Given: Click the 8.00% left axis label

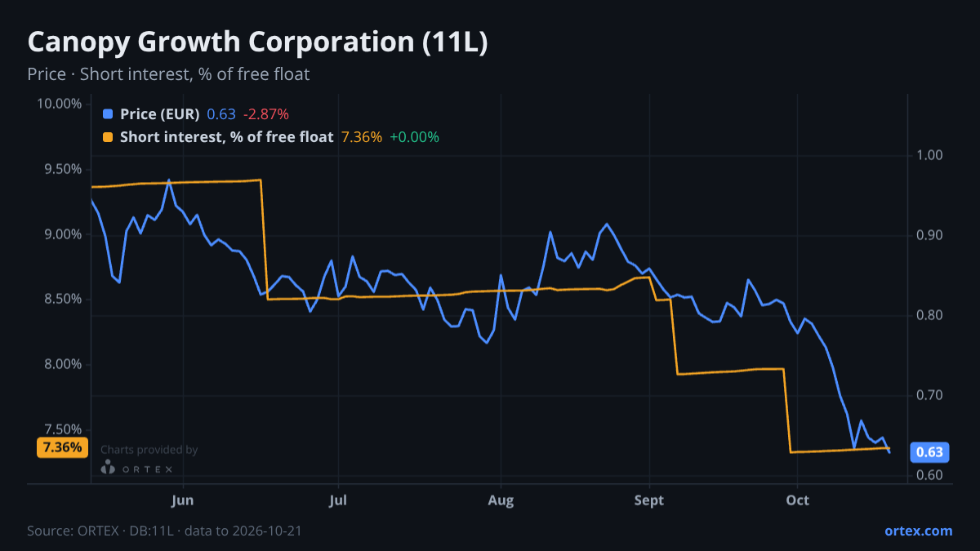Looking at the screenshot, I should (x=62, y=364).
